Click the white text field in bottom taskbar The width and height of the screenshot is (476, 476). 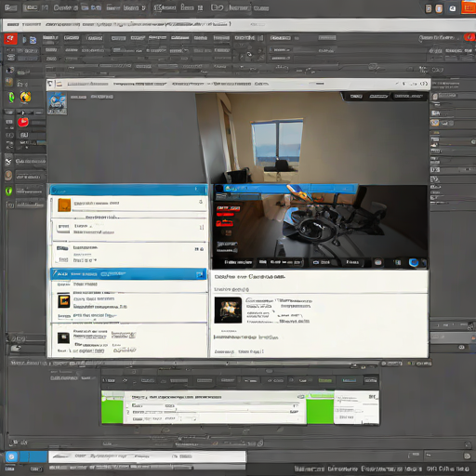pyautogui.click(x=147, y=456)
